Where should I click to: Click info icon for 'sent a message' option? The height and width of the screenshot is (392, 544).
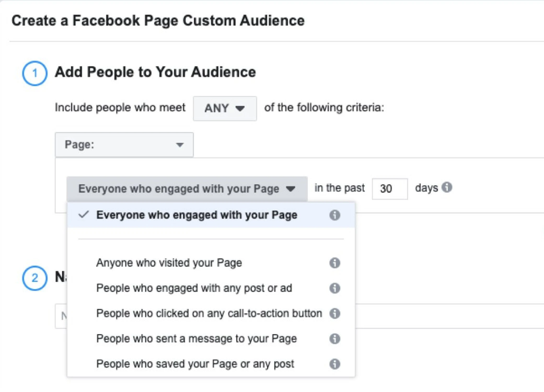(x=334, y=338)
